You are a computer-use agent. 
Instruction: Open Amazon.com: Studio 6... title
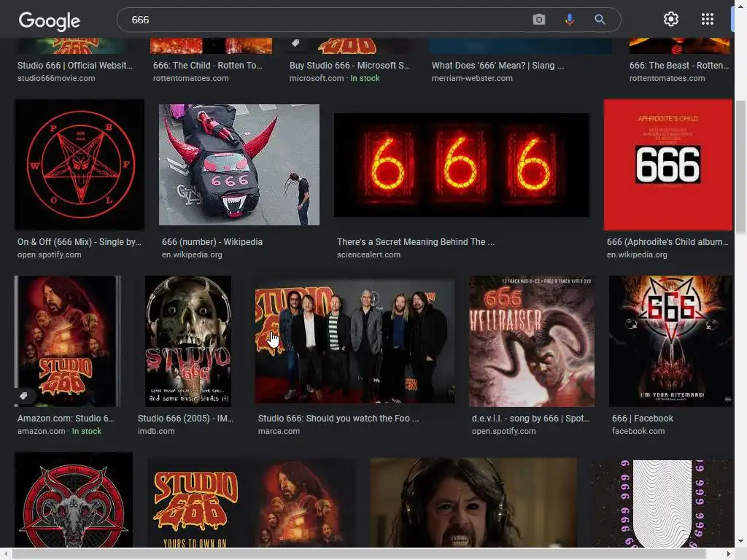tap(66, 418)
